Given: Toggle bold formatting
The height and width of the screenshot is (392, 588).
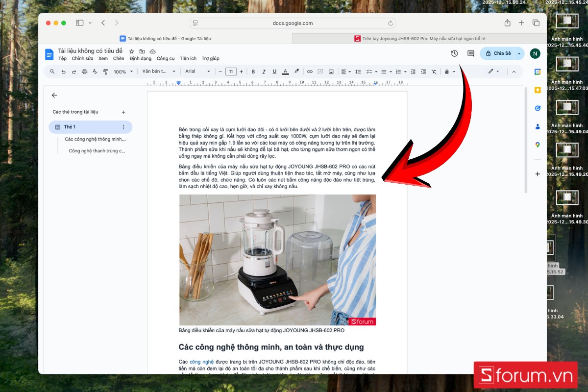Looking at the screenshot, I should coord(253,72).
